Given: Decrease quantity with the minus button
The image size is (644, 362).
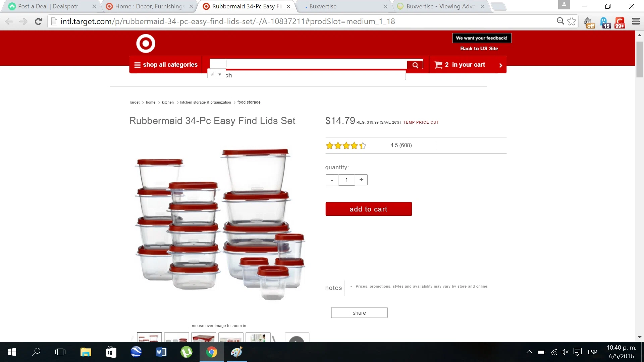Looking at the screenshot, I should [x=332, y=180].
